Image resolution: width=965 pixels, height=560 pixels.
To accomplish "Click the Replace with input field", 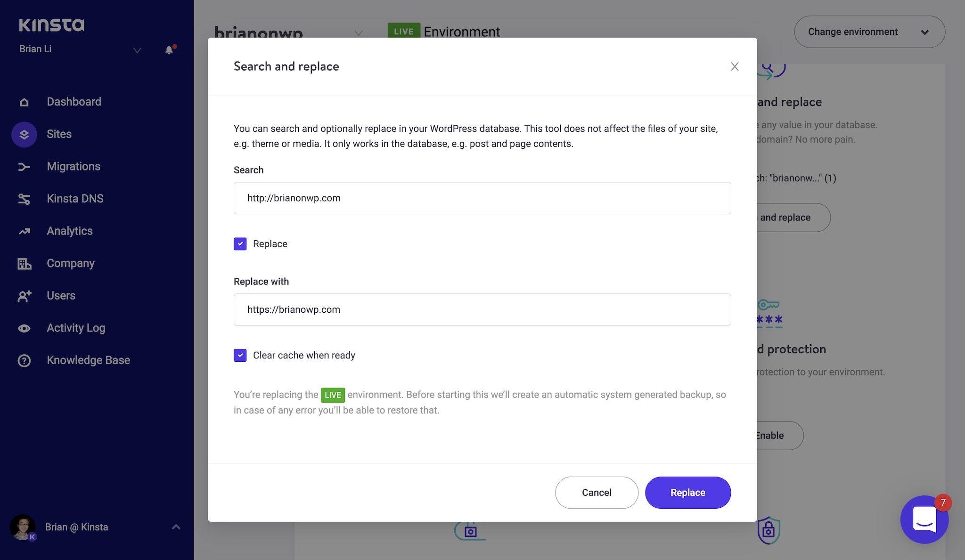I will click(482, 310).
